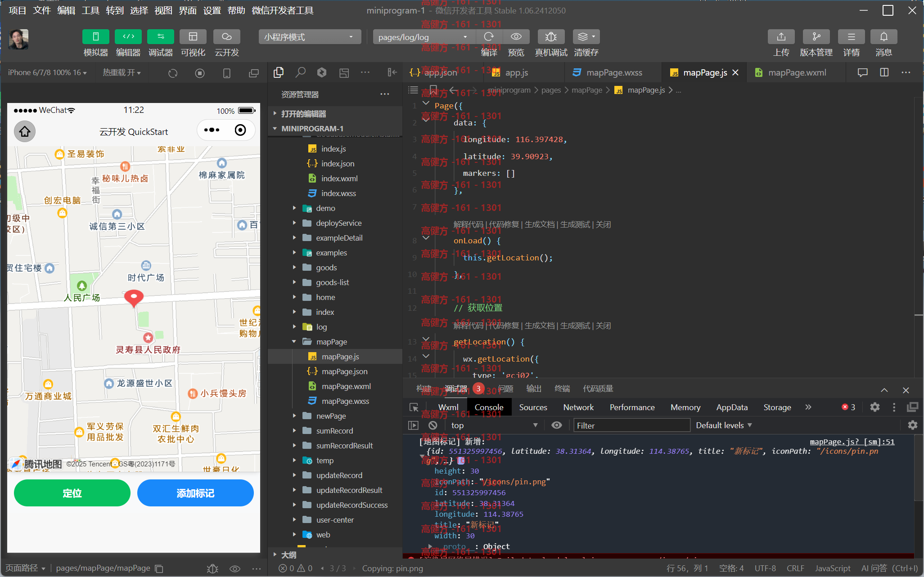Viewport: 924px width, 577px height.
Task: Open the Visualization button
Action: pos(193,36)
